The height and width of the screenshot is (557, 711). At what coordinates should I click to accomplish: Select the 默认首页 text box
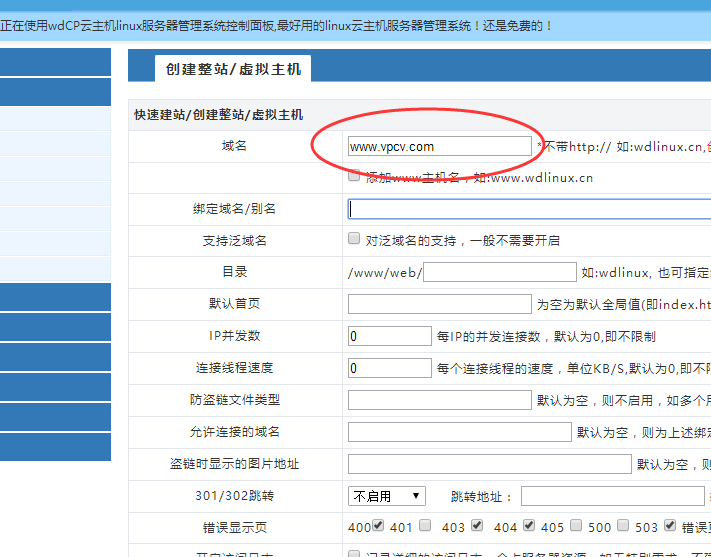[x=439, y=304]
